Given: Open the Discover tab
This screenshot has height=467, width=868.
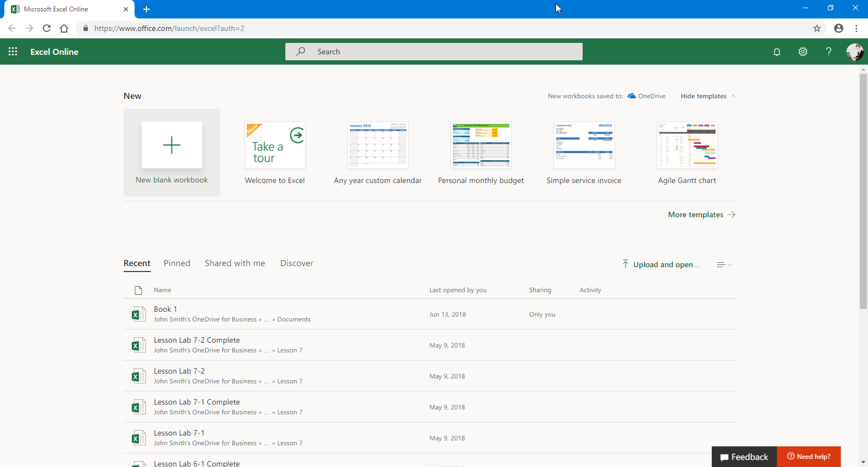Looking at the screenshot, I should click(x=297, y=263).
